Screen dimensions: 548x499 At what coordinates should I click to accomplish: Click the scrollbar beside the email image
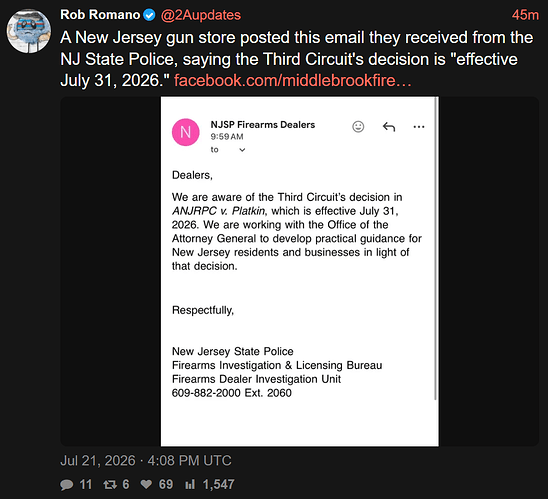pos(436,248)
